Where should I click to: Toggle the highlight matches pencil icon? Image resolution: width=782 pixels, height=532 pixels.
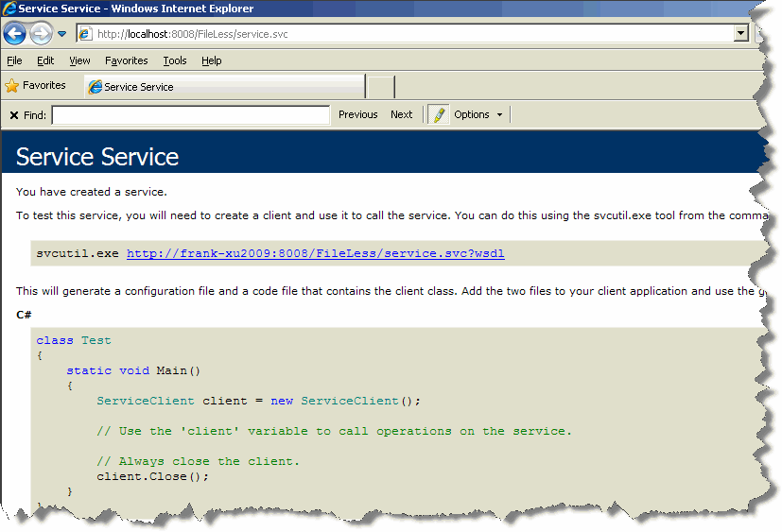pos(439,114)
